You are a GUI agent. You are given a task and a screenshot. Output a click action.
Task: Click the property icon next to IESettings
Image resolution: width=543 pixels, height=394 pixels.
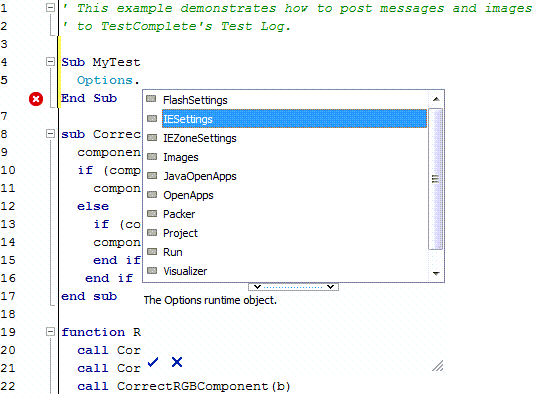click(151, 118)
